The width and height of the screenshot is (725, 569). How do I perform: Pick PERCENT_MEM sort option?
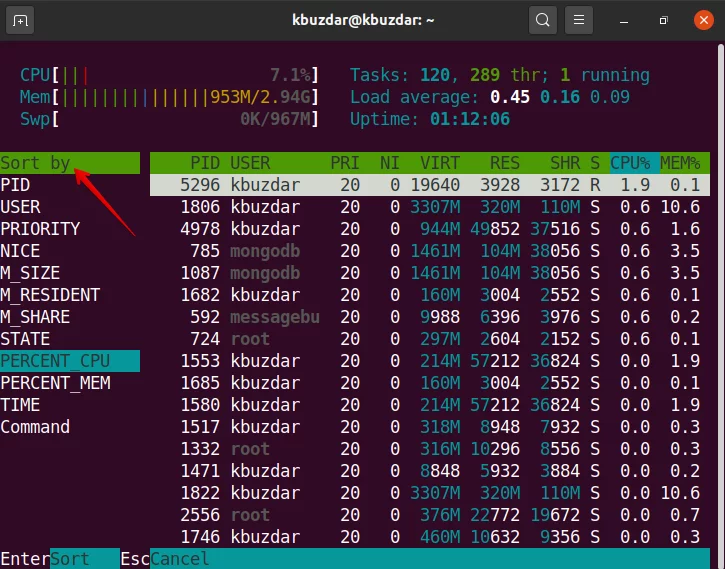[x=70, y=383]
